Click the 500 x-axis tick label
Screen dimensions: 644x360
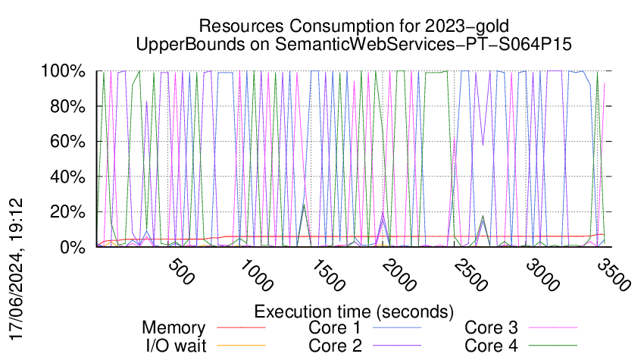tap(181, 271)
